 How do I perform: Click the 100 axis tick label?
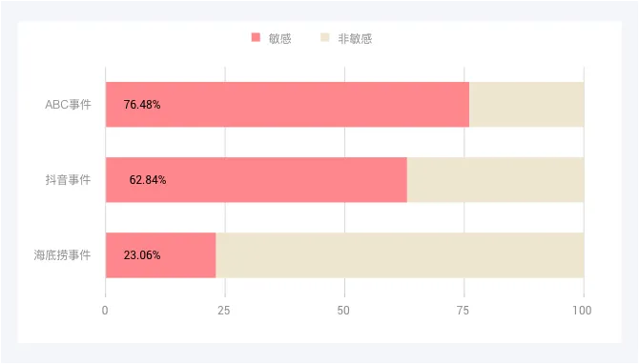point(582,311)
